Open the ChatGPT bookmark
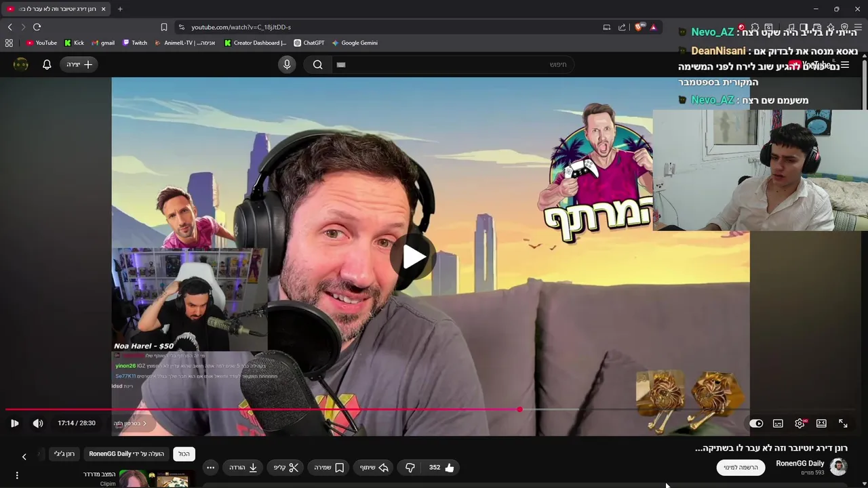The height and width of the screenshot is (488, 868). pyautogui.click(x=309, y=43)
